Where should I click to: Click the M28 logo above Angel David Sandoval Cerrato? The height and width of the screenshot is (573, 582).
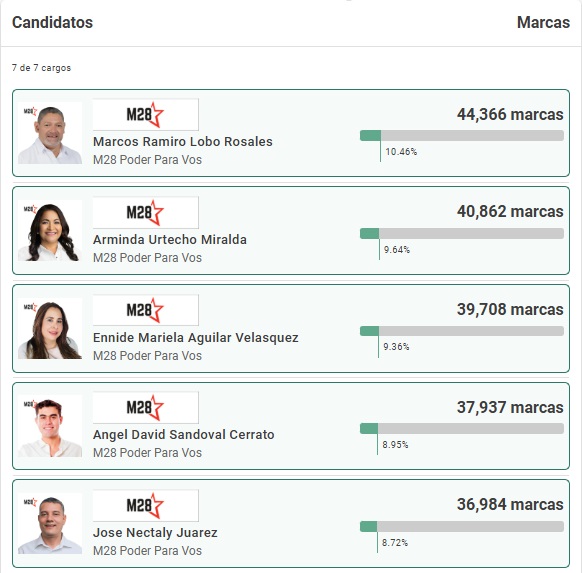click(x=146, y=407)
